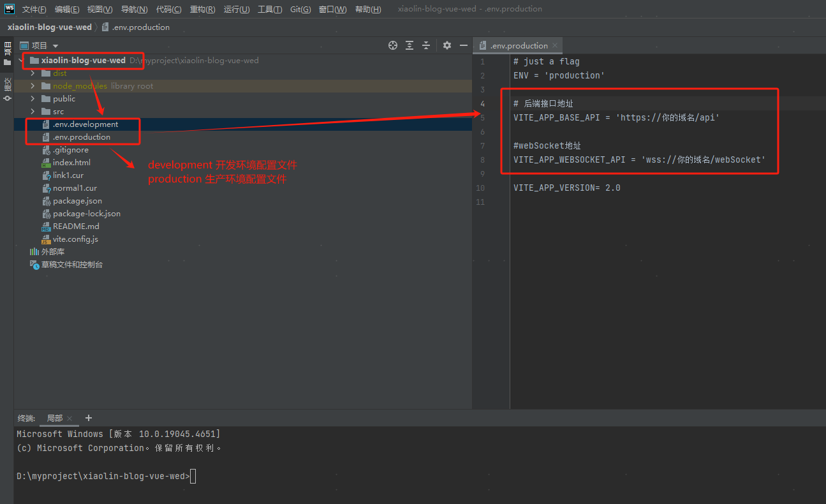Collapse all nodes in project panel
This screenshot has width=826, height=504.
426,45
